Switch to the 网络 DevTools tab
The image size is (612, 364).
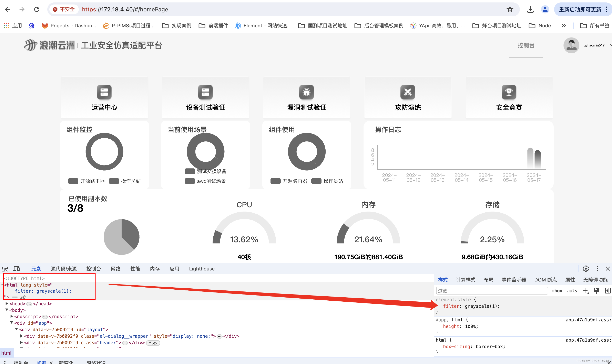coord(116,269)
